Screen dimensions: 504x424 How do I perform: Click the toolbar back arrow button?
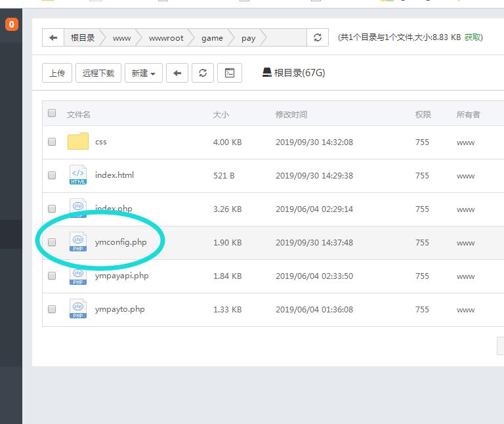(177, 73)
